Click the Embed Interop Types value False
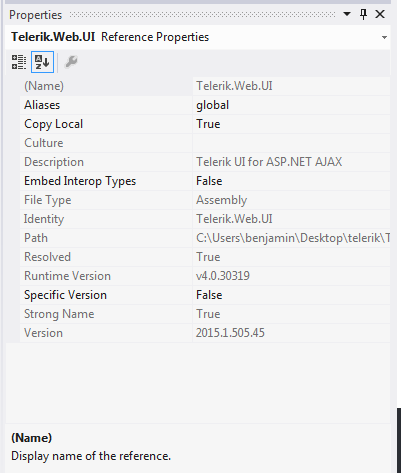Image resolution: width=401 pixels, height=473 pixels. 209,181
